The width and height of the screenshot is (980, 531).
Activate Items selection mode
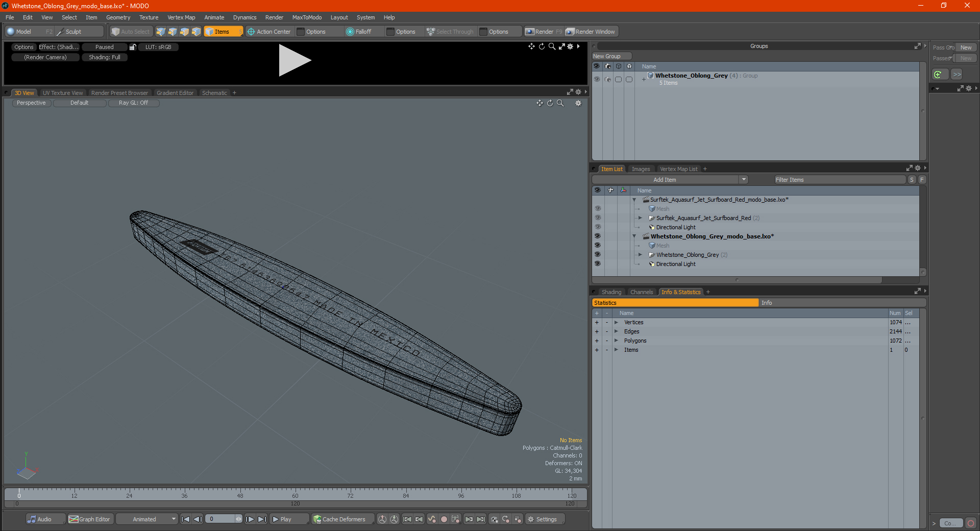[223, 32]
